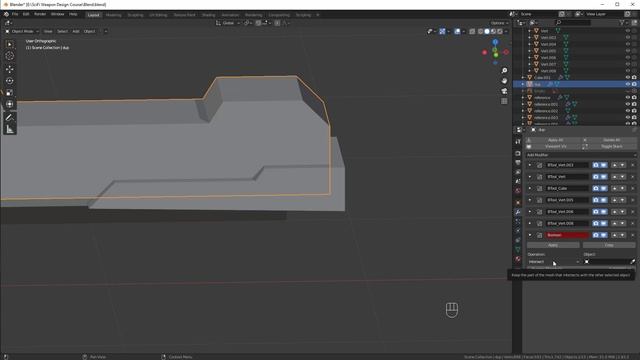640x360 pixels.
Task: Toggle viewport display of BTool_Vert.005 modifier
Action: (604, 200)
